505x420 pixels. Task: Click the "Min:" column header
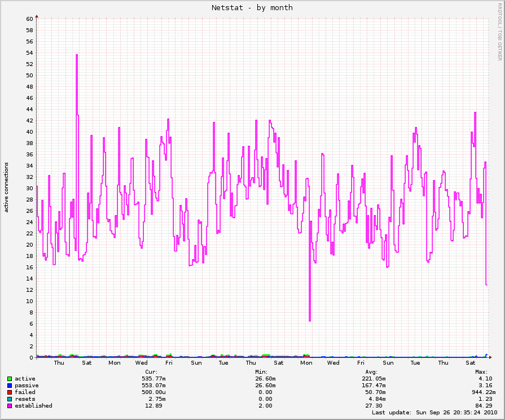261,372
